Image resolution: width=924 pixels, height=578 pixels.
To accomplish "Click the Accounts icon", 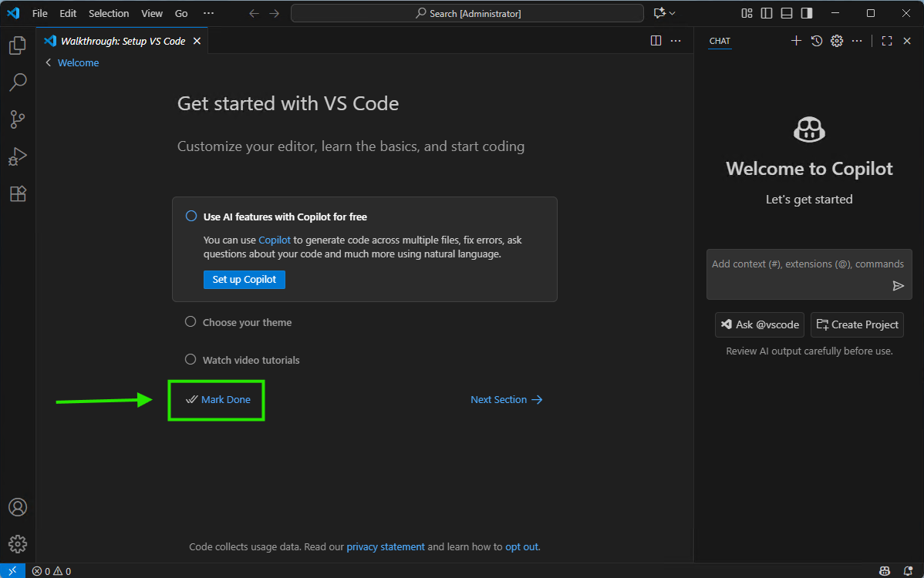I will 17,507.
